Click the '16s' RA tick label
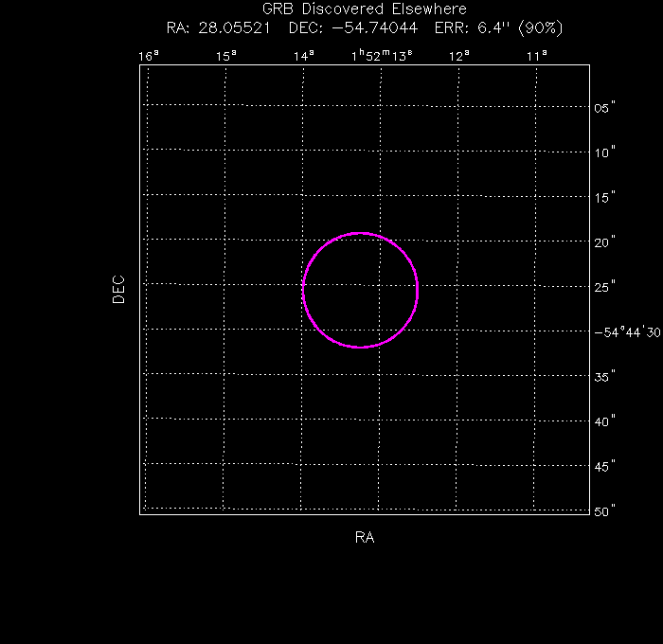663x644 pixels. click(149, 56)
